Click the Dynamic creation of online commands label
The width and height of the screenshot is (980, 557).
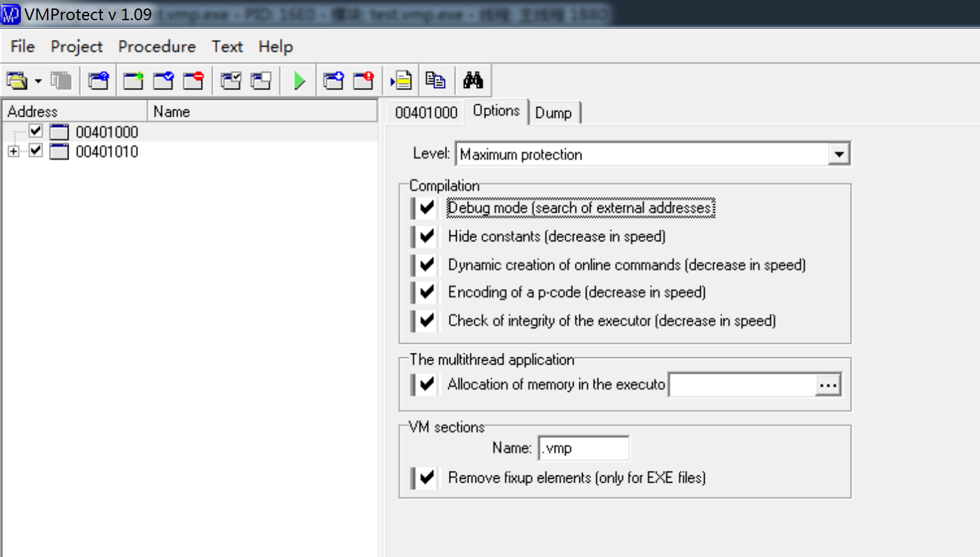point(627,265)
